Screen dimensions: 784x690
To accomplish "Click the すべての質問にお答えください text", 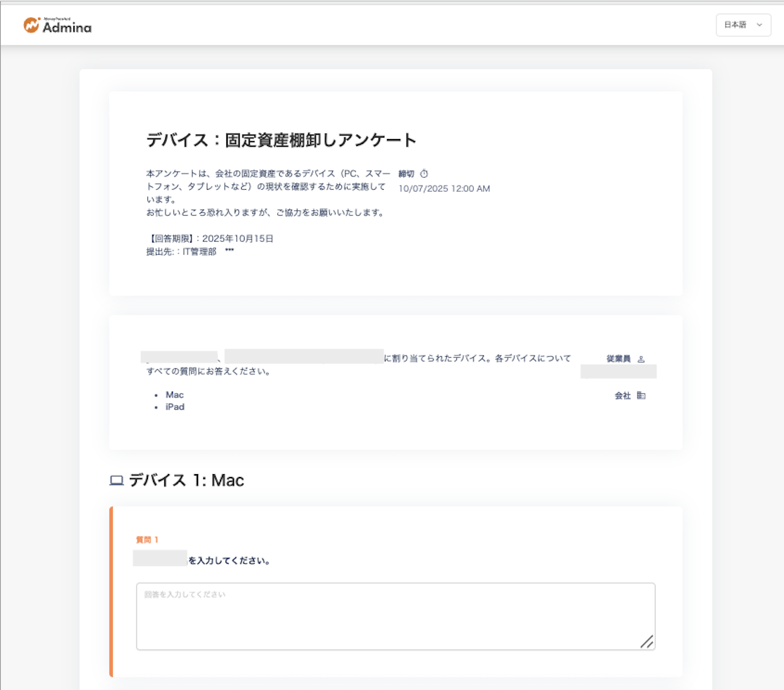I will (209, 371).
